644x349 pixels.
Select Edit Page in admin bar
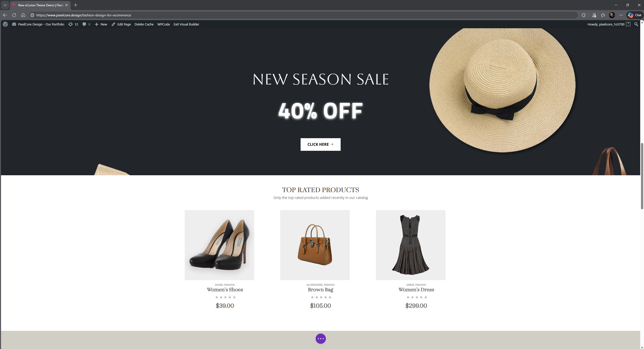coord(121,24)
